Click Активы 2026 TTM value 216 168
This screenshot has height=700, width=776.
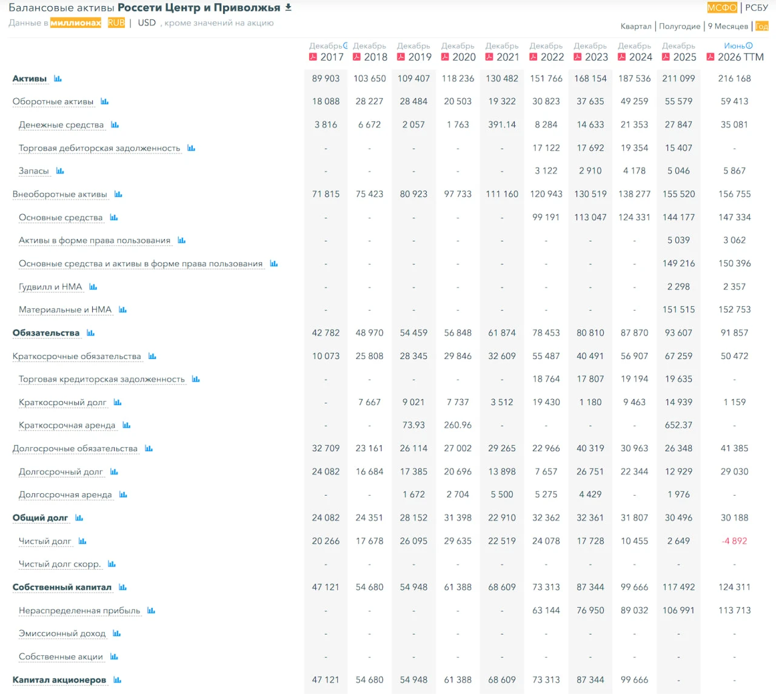pyautogui.click(x=734, y=79)
